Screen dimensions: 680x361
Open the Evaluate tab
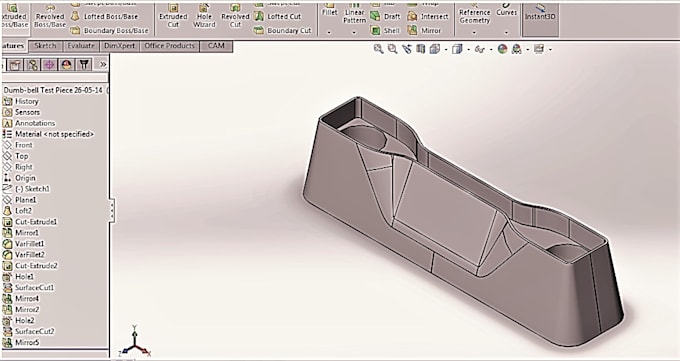[81, 46]
